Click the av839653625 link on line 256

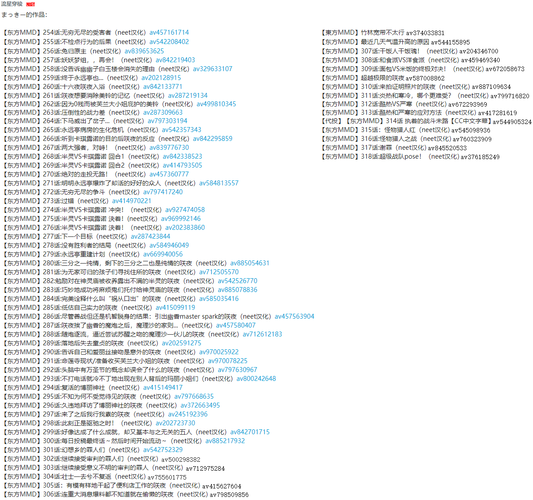144,51
